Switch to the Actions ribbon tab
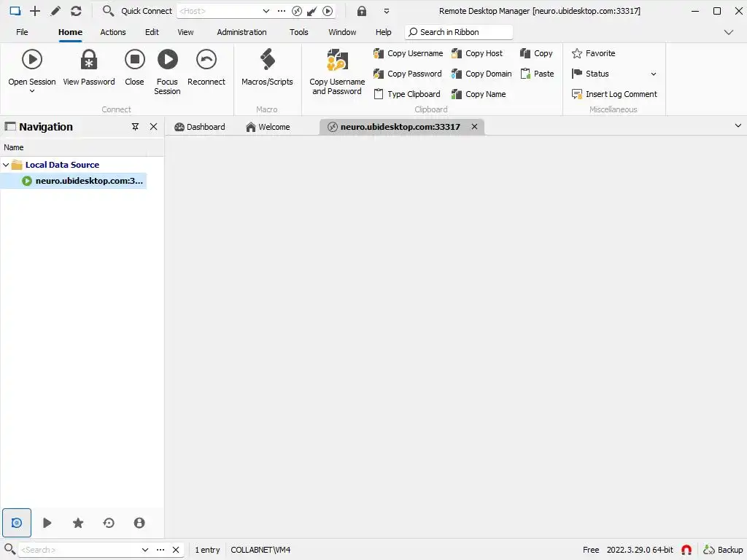Screen dimensions: 747x560 point(113,32)
